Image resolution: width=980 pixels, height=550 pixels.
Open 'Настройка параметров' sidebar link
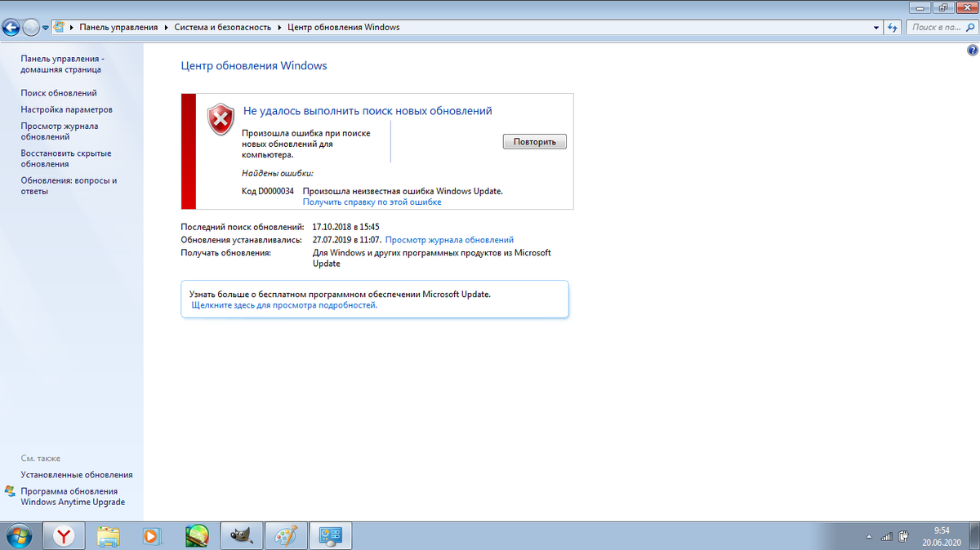pos(66,109)
